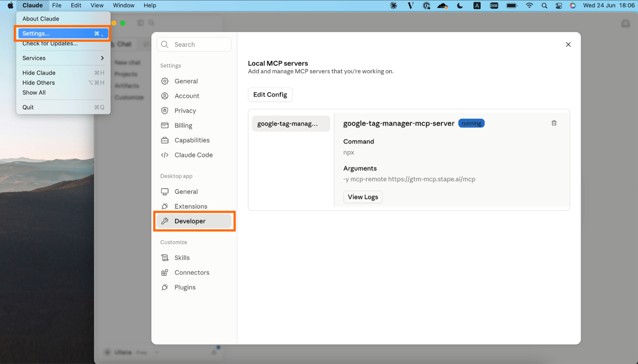Select Settings… in the Claude menu
Viewport: 638px width, 364px height.
63,33
